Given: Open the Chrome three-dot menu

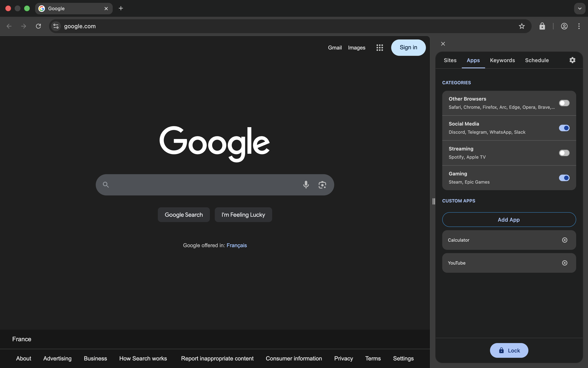Looking at the screenshot, I should (579, 26).
